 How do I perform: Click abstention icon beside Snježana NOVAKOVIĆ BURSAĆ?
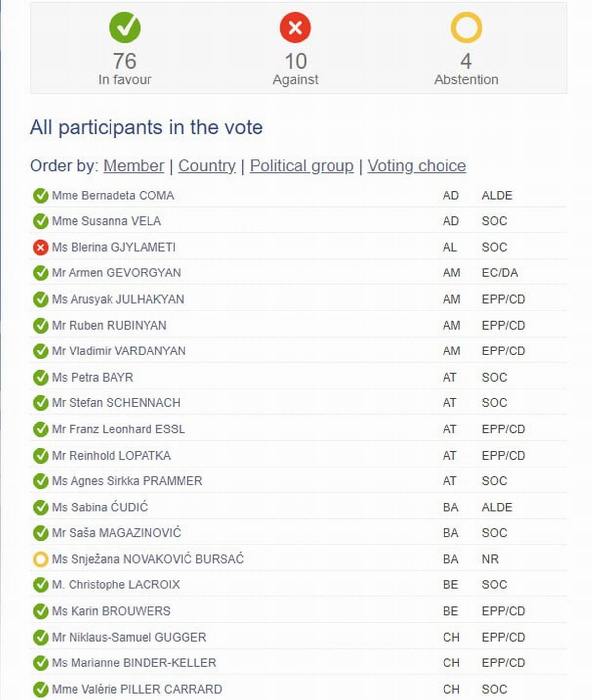coord(40,559)
